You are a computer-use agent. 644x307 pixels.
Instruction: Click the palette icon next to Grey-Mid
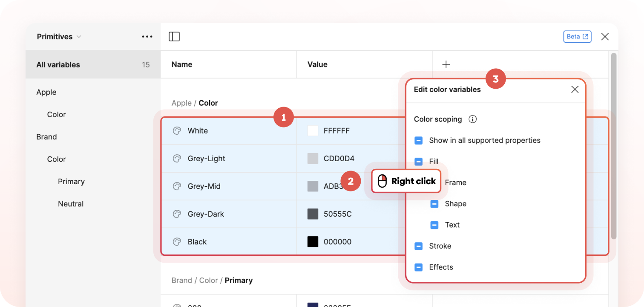177,186
